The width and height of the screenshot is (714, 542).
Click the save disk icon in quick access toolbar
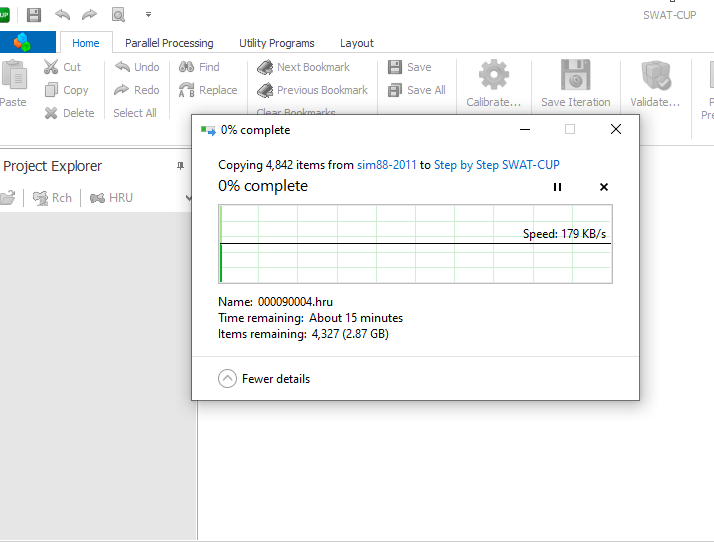coord(34,15)
